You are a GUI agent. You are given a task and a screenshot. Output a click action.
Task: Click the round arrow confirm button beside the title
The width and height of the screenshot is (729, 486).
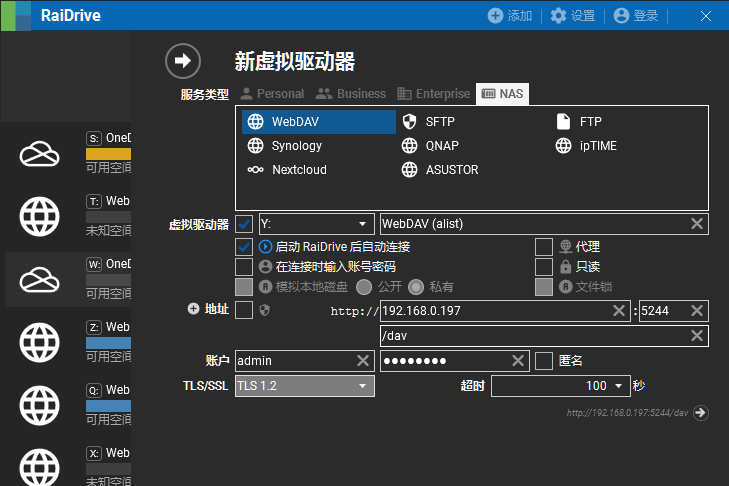[x=183, y=61]
